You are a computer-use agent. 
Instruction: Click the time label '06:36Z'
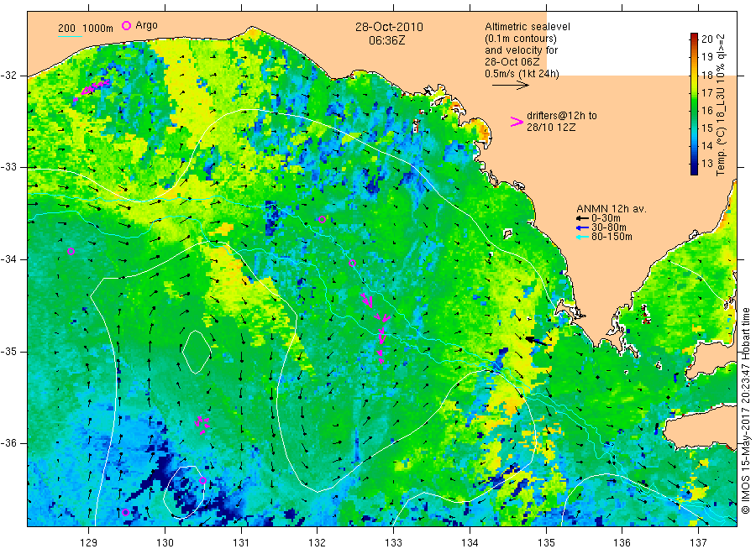[386, 40]
